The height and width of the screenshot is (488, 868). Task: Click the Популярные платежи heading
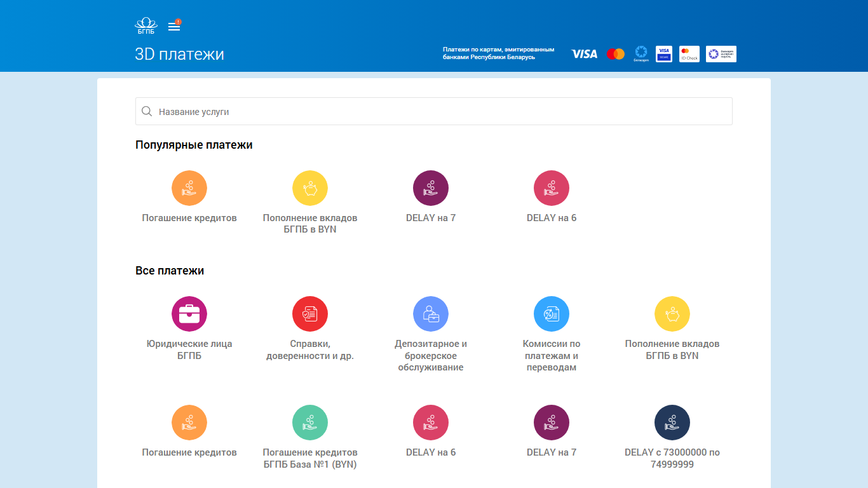(194, 145)
